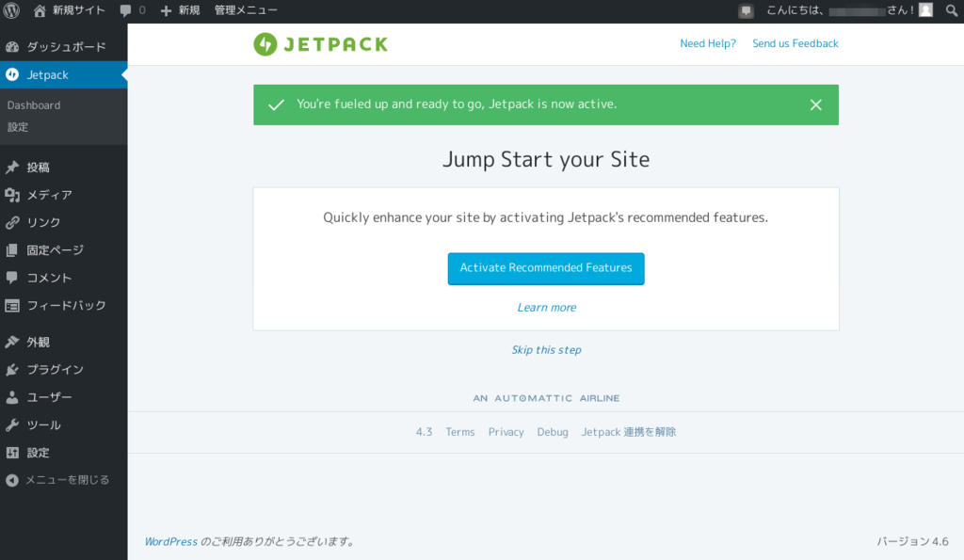The width and height of the screenshot is (964, 560).
Task: Click the プラグイン plug icon
Action: [x=12, y=370]
